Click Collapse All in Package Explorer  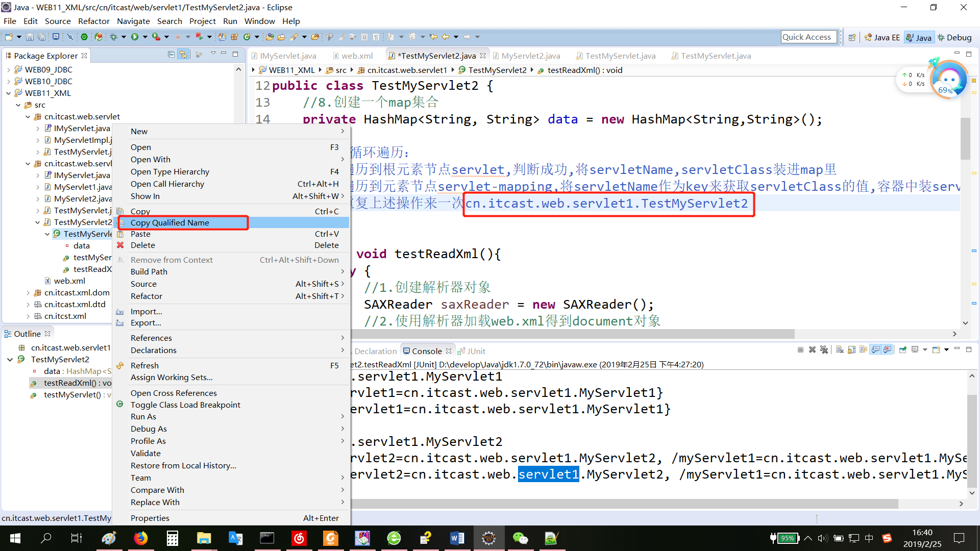pyautogui.click(x=171, y=54)
